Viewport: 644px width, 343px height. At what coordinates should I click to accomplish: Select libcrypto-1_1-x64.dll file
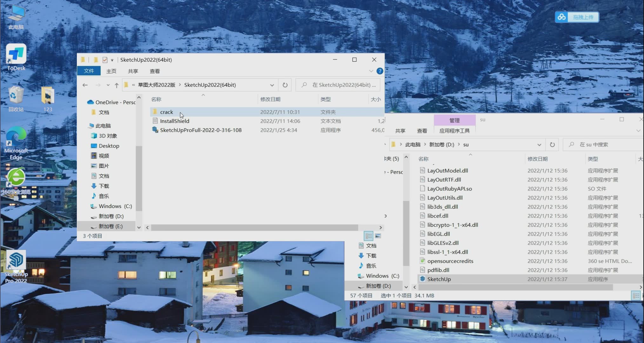[x=453, y=225]
